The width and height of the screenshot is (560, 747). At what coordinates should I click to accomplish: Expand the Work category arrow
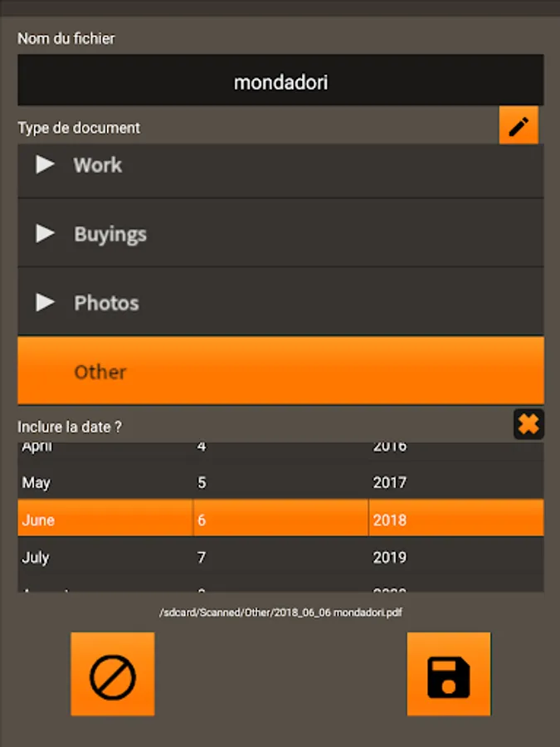45,164
